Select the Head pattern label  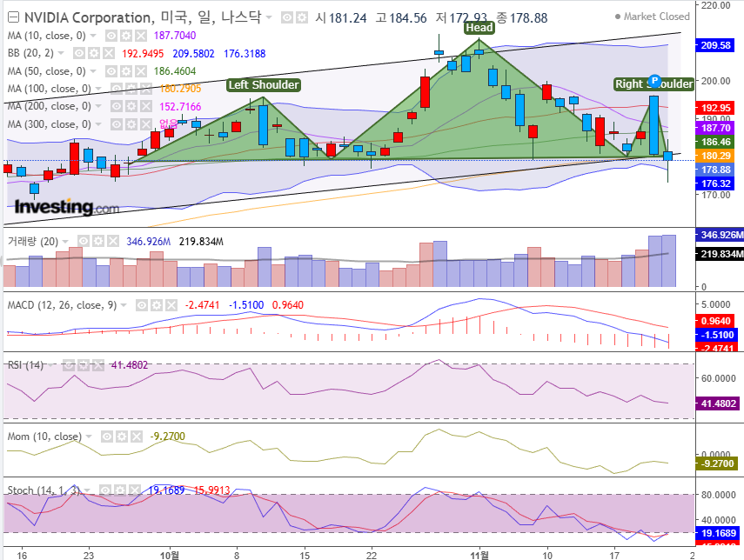coord(479,28)
